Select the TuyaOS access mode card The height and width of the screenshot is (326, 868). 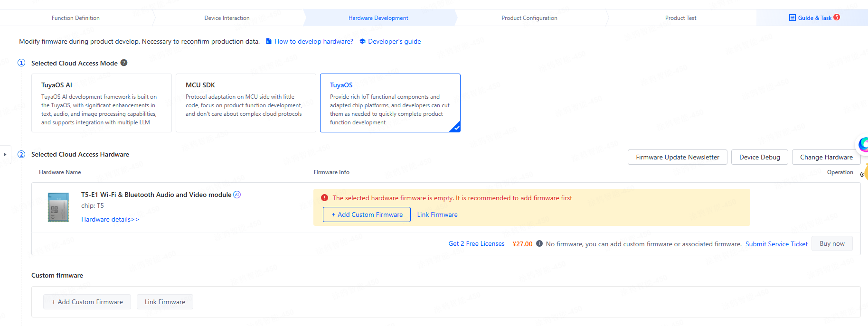(390, 103)
